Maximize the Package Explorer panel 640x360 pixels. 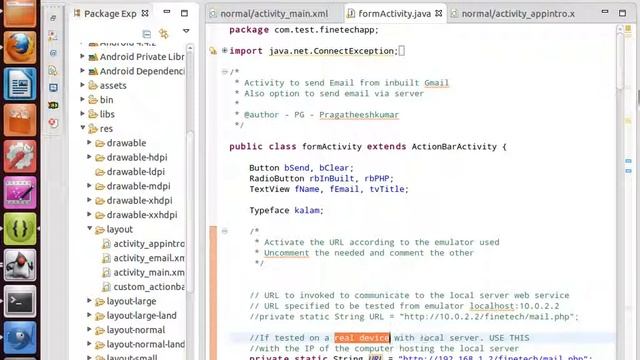pyautogui.click(x=184, y=13)
